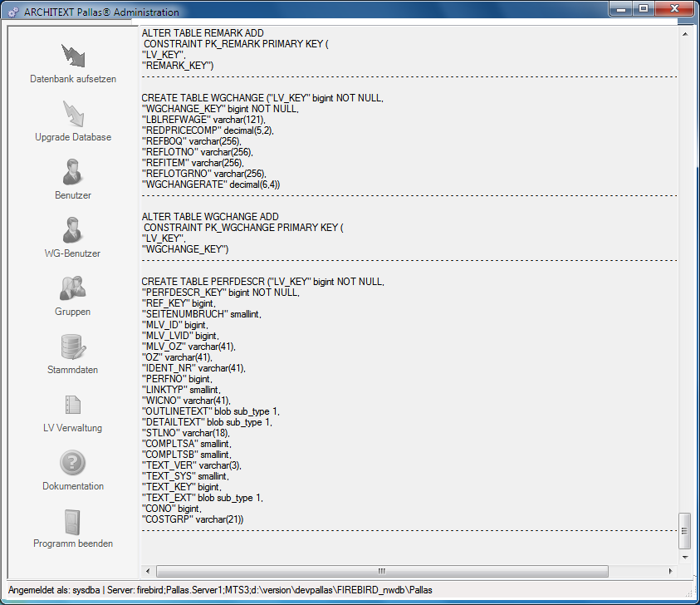Click the '"COMPLTSA" smallint,' line
Image resolution: width=700 pixels, height=605 pixels.
pos(187,444)
